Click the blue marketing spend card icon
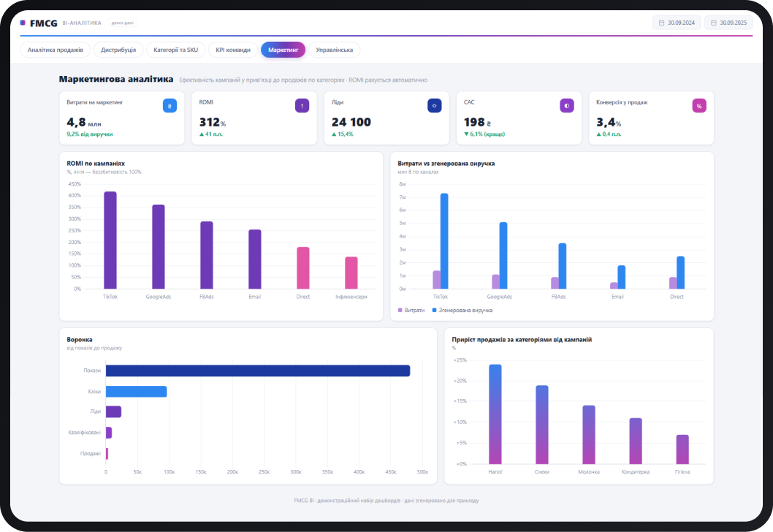773x532 pixels. pyautogui.click(x=170, y=105)
